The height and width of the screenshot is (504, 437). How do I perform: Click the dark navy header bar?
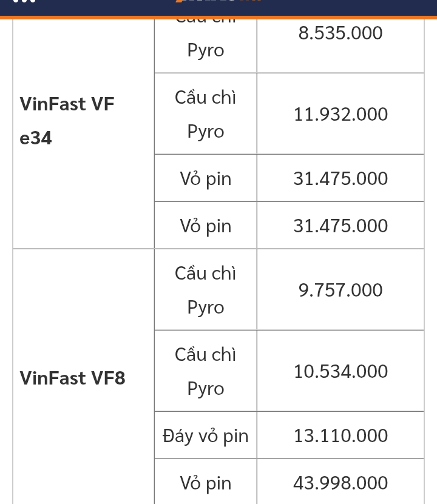pyautogui.click(x=218, y=8)
